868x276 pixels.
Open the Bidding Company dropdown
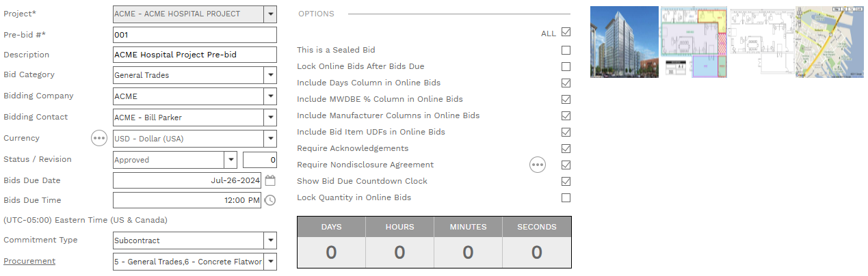(270, 96)
